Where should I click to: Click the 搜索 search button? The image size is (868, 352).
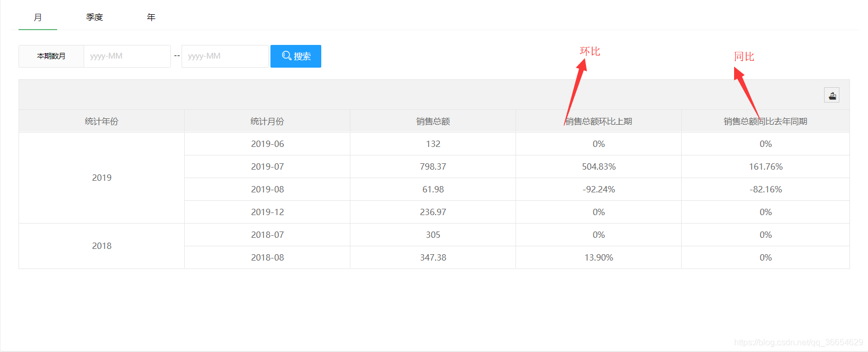[296, 56]
